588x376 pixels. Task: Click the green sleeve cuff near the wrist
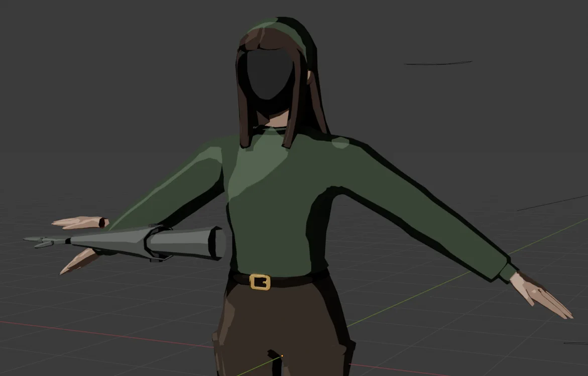coord(507,272)
